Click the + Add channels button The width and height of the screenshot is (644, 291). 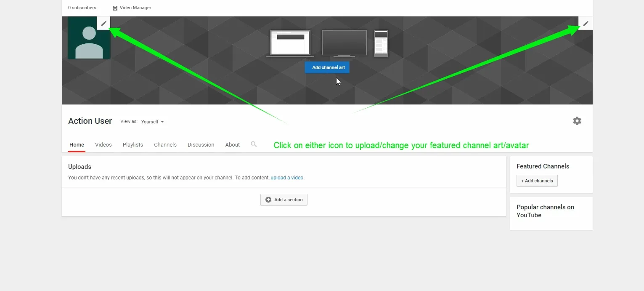[537, 181]
